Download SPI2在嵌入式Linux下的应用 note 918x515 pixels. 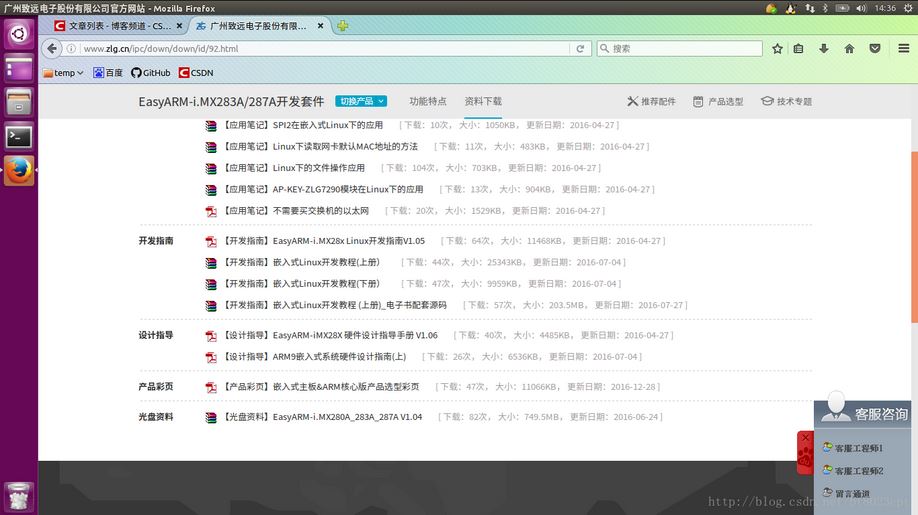(x=304, y=125)
